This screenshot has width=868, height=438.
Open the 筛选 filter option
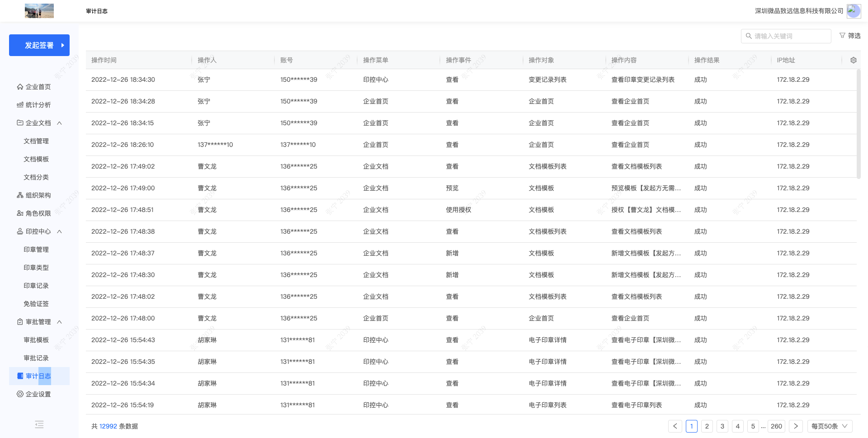point(850,36)
